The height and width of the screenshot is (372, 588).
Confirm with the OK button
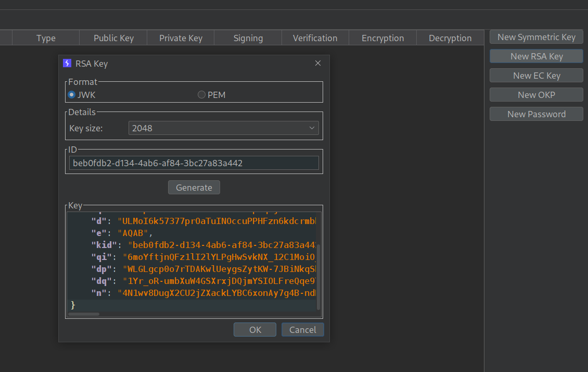pyautogui.click(x=255, y=330)
